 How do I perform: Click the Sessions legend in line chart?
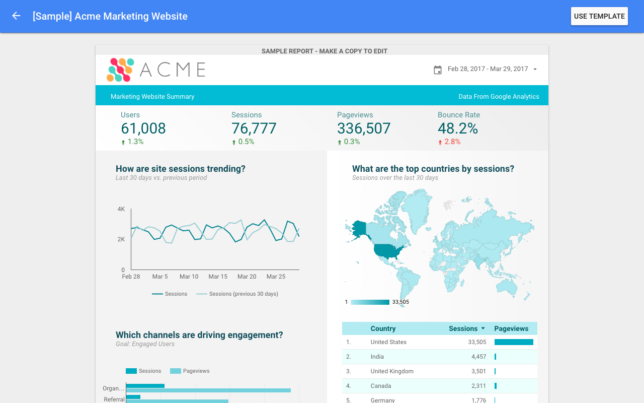[x=170, y=294]
